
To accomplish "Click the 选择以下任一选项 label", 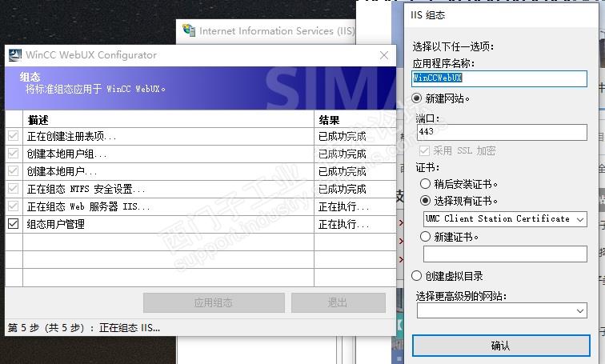I will 454,46.
